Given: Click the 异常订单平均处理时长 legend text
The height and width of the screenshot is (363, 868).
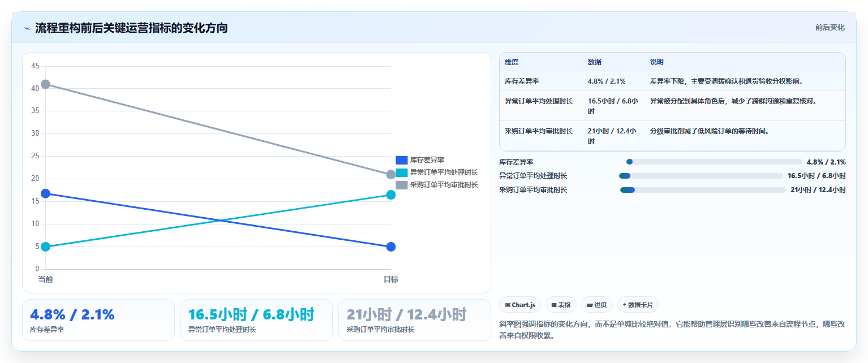Looking at the screenshot, I should tap(444, 172).
